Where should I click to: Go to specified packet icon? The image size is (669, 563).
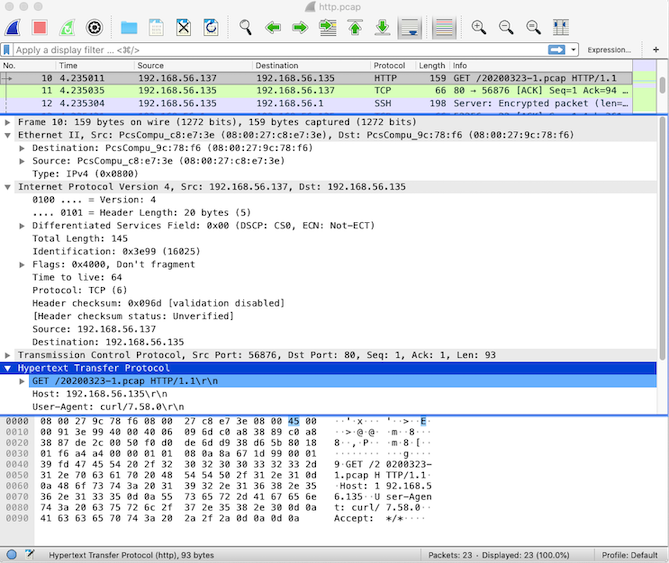[328, 28]
